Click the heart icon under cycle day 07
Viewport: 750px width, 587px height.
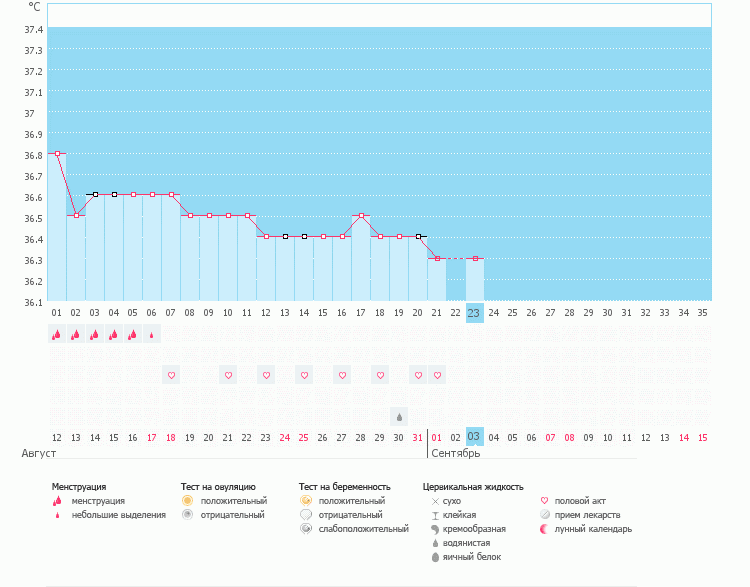click(x=171, y=375)
